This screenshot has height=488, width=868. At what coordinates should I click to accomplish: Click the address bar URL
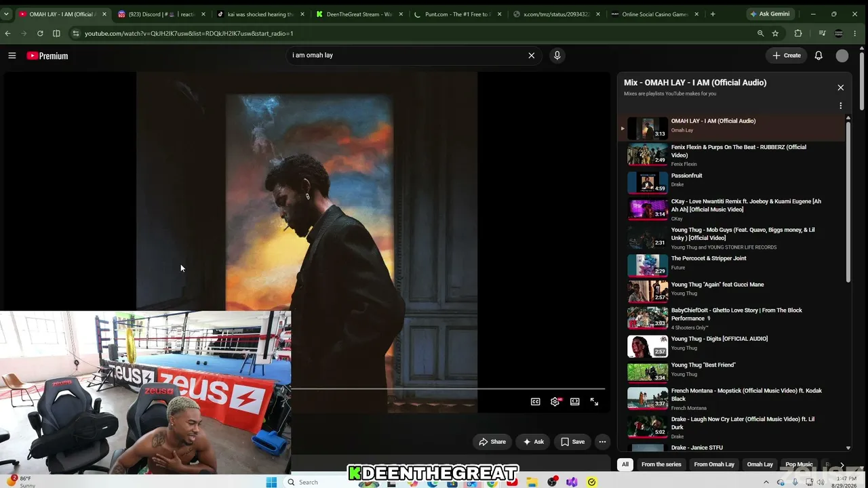189,33
